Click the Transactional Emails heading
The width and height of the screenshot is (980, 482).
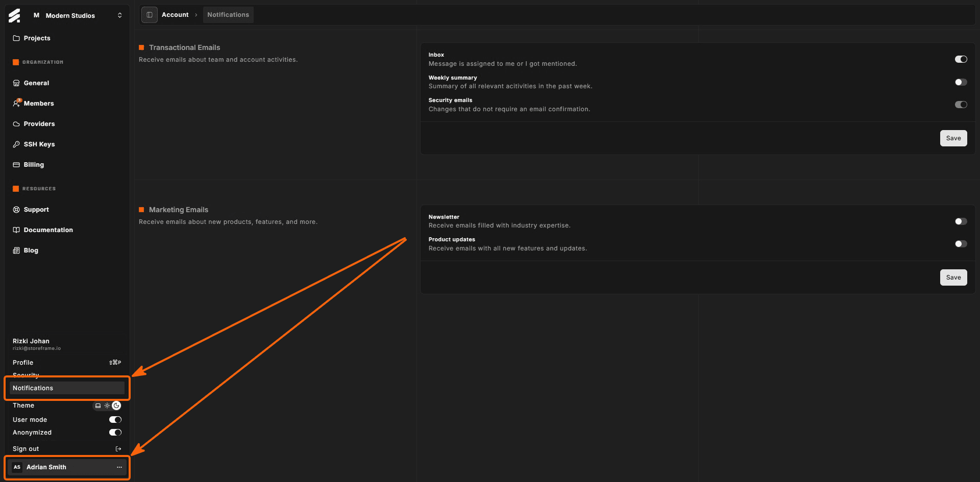pos(184,47)
